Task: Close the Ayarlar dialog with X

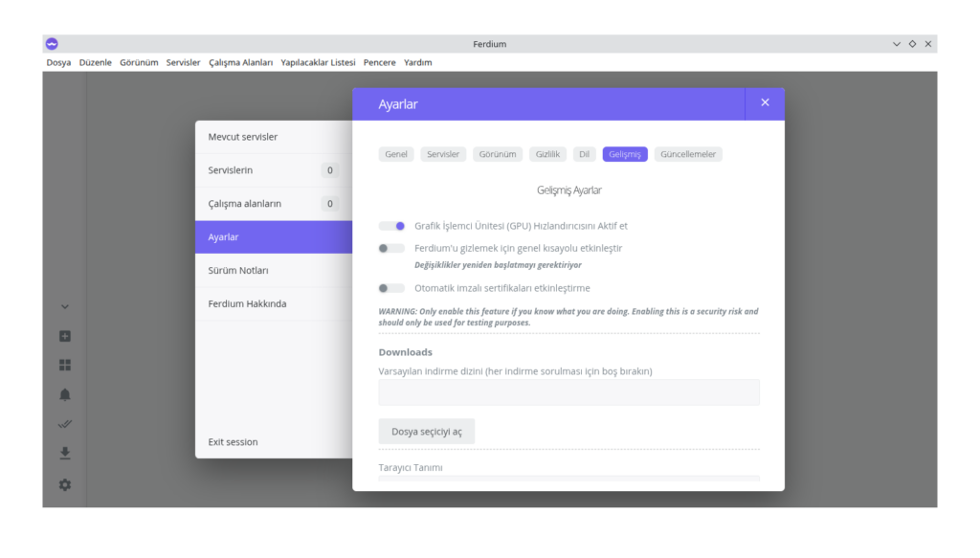Action: [x=765, y=103]
